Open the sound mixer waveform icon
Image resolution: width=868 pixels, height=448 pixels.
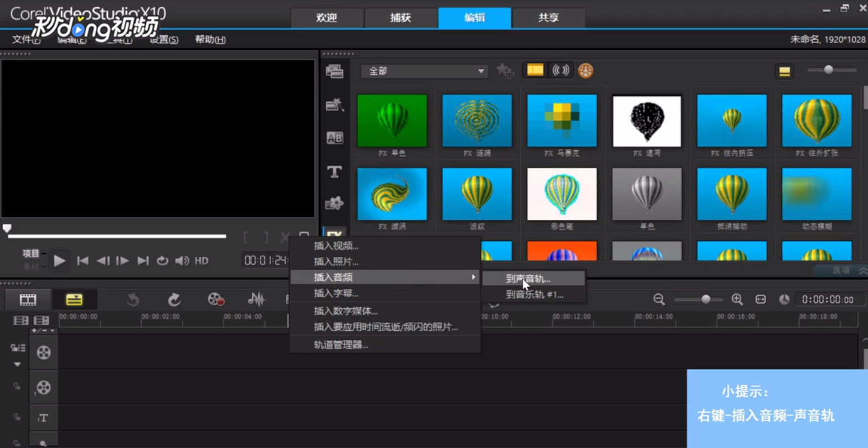[x=257, y=300]
